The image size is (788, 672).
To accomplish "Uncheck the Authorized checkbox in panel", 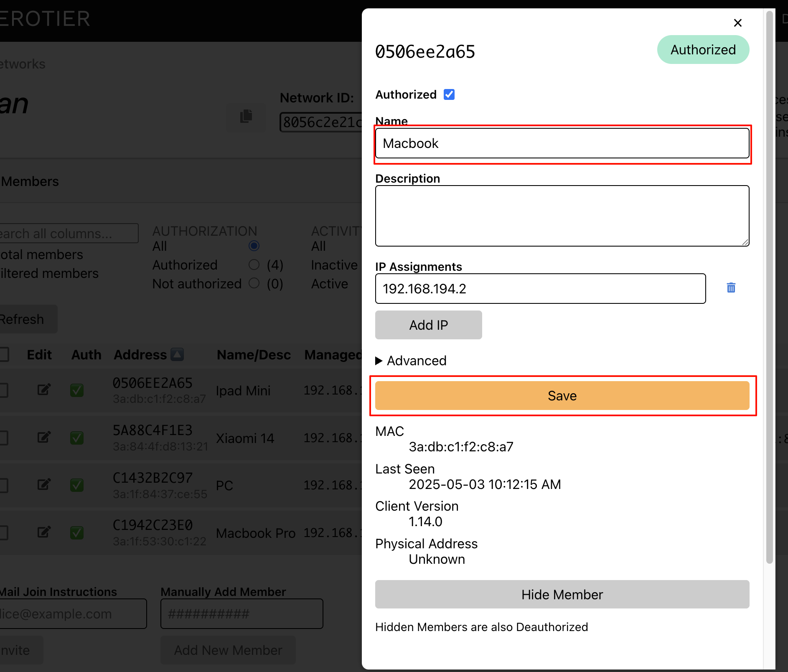I will pyautogui.click(x=449, y=95).
